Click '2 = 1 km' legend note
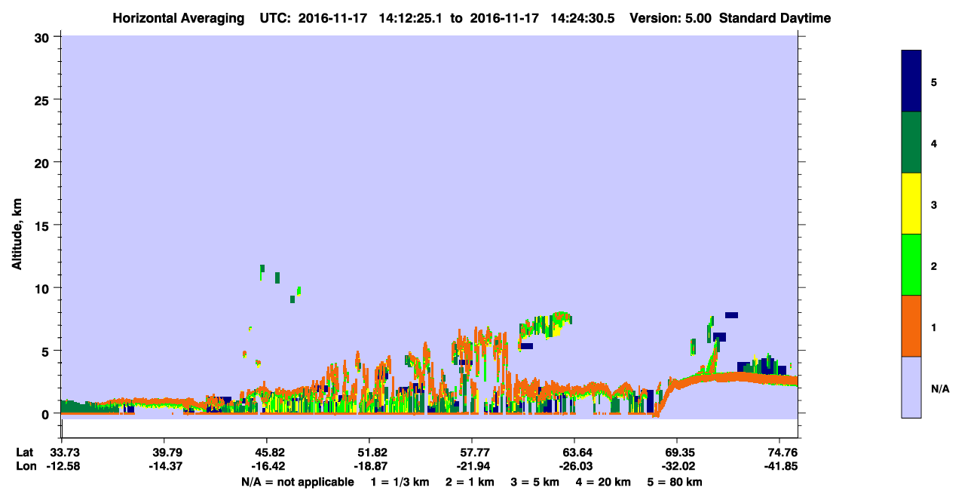 (x=469, y=482)
